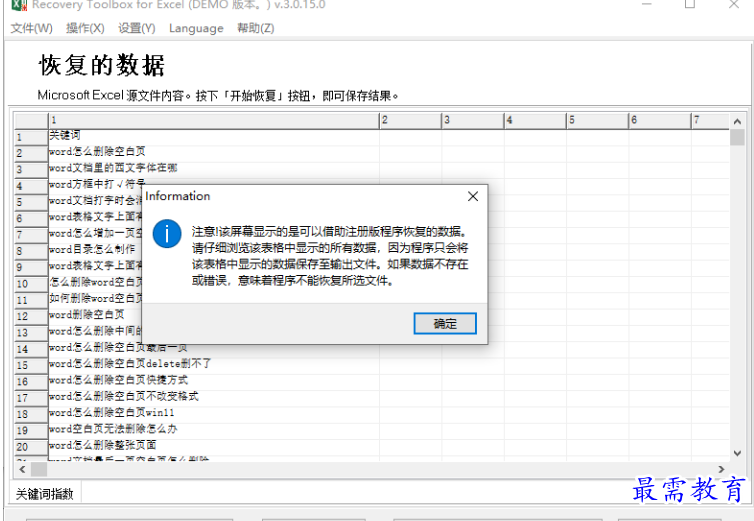
Task: Select column header 3
Action: [x=473, y=120]
